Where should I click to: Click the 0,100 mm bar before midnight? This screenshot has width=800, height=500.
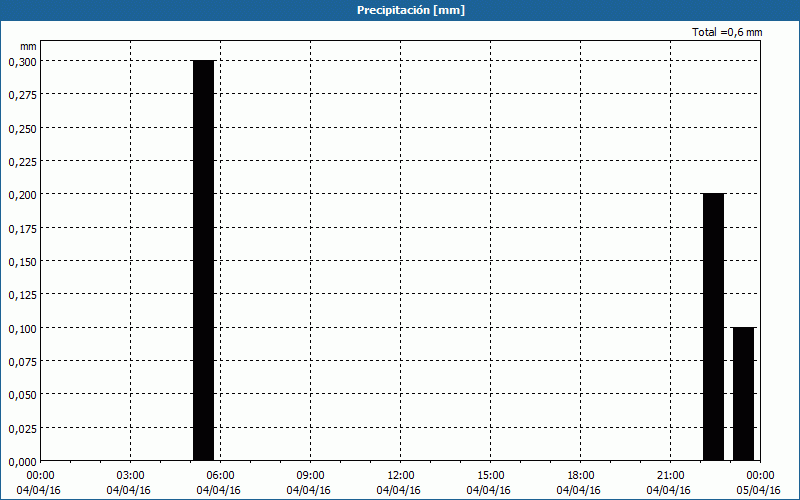pos(743,394)
